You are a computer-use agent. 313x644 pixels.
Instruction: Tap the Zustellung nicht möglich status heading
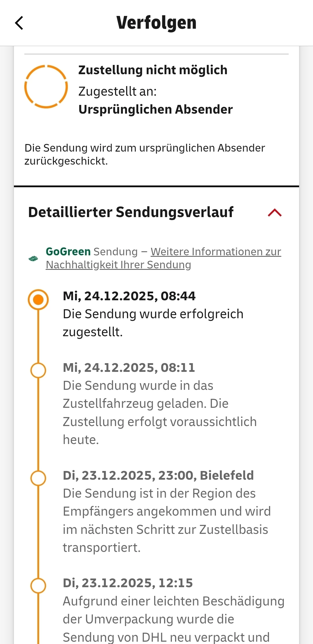tap(153, 70)
